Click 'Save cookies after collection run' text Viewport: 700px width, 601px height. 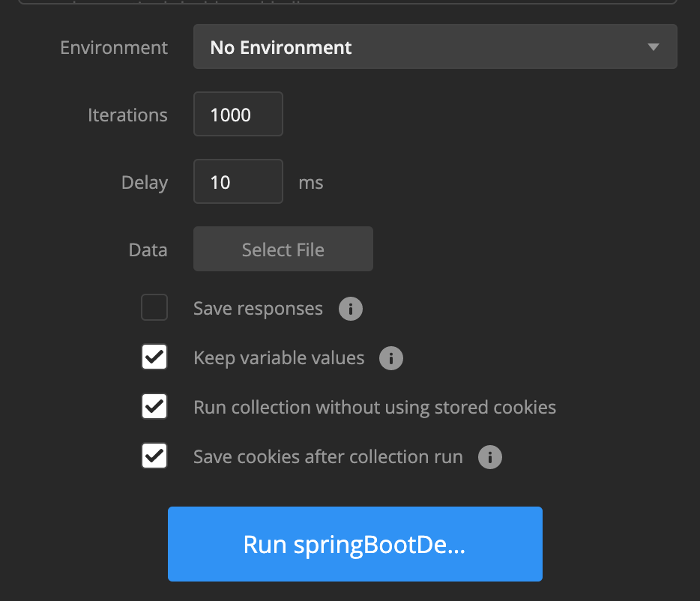click(328, 457)
